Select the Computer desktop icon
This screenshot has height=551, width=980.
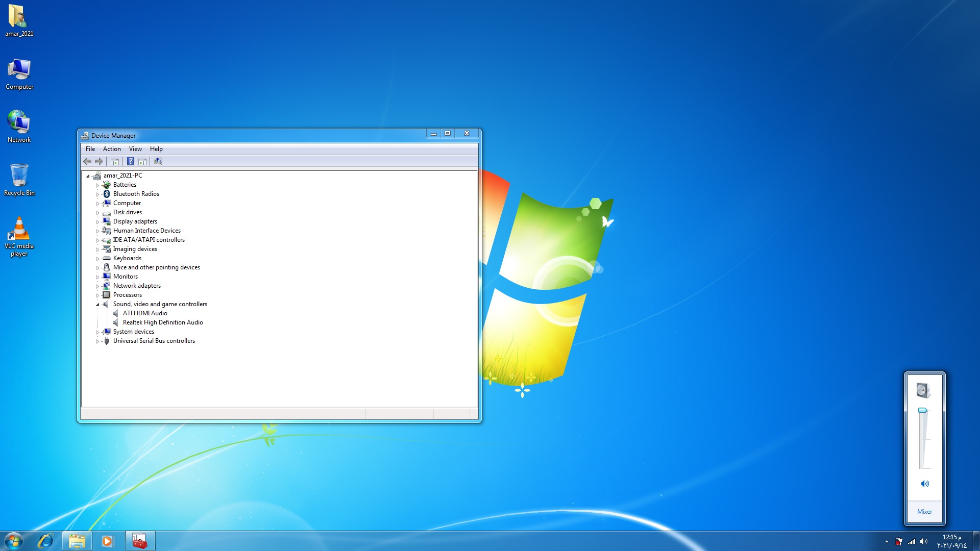(x=19, y=74)
